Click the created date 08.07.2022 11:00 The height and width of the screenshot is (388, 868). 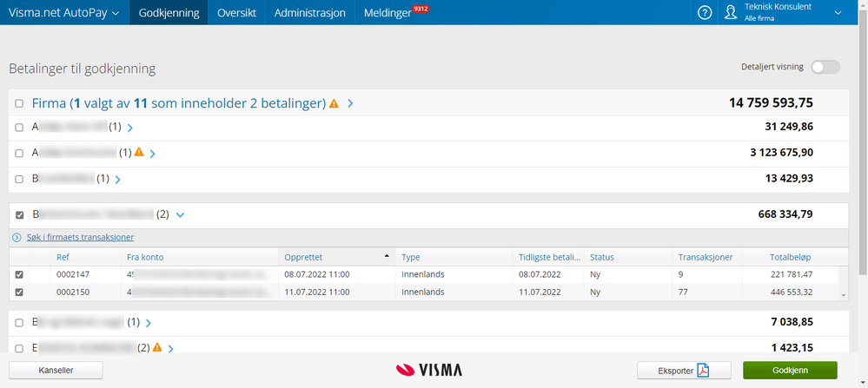(x=316, y=274)
